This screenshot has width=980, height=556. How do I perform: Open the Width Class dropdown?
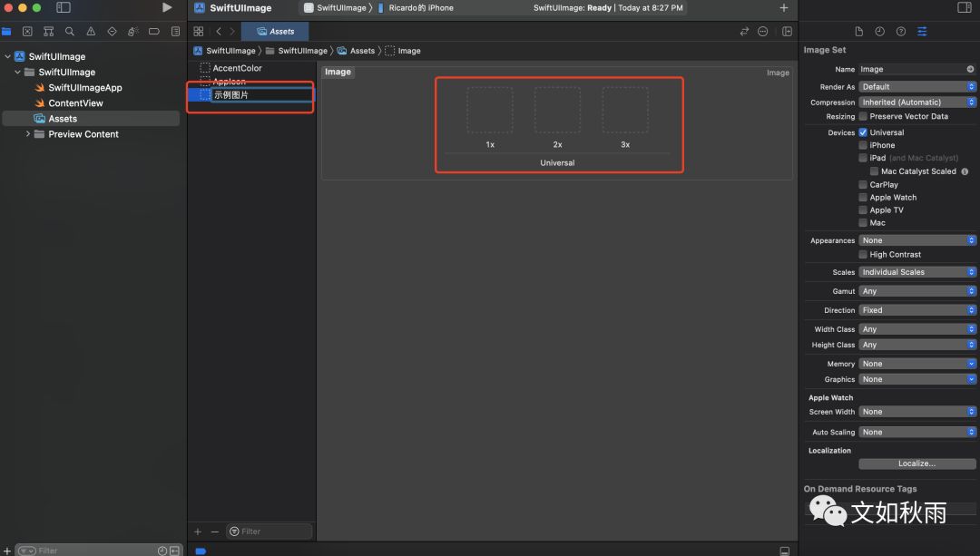(916, 329)
